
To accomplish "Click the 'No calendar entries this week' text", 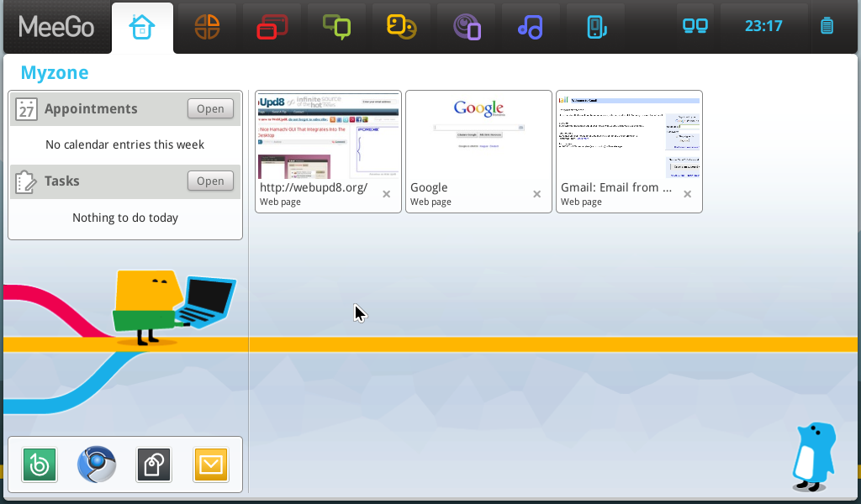I will coord(125,144).
